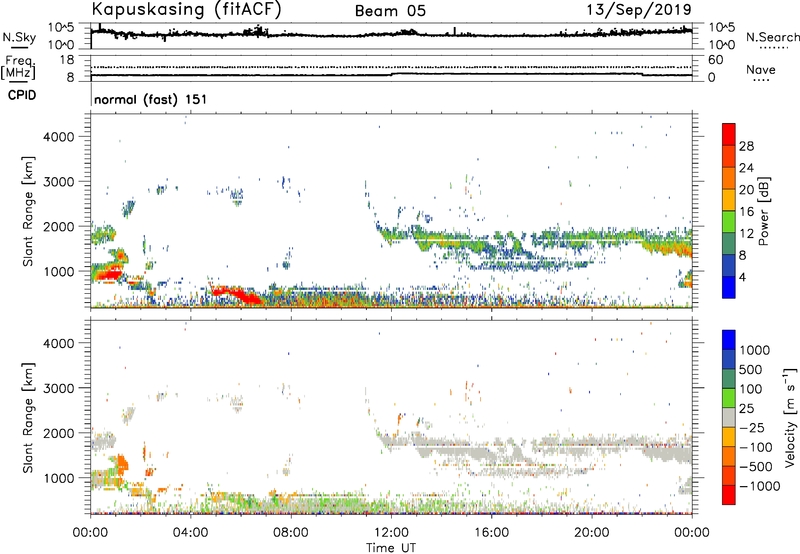Click the 'Velocity [m s-1]' colorbar label
The height and width of the screenshot is (554, 800).
coord(790,417)
